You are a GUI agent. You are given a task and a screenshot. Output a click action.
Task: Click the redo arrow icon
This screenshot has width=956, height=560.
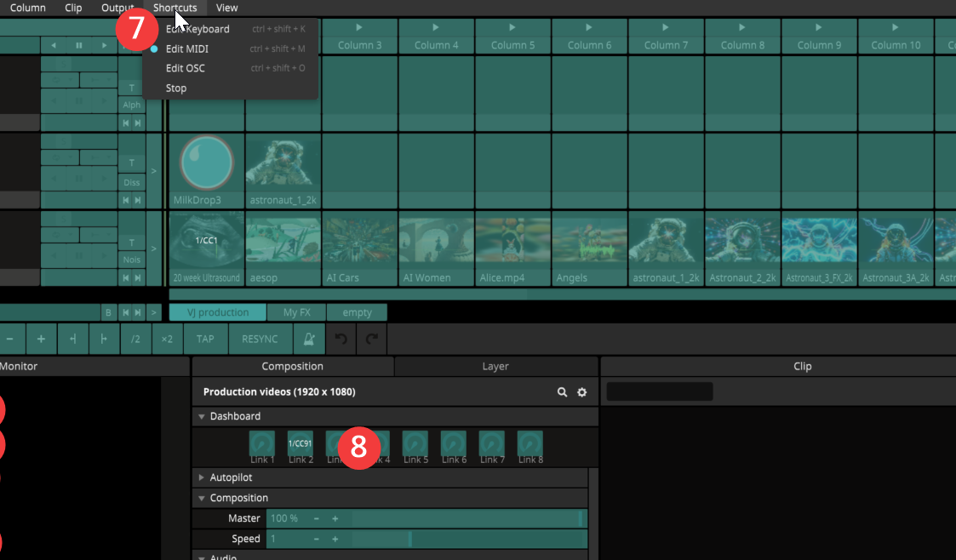click(372, 339)
